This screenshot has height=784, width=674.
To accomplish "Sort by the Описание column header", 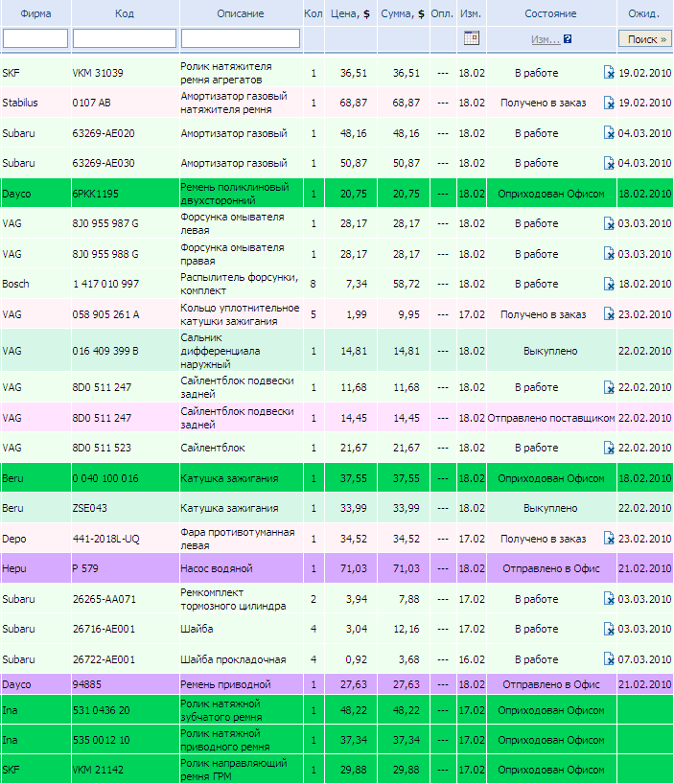I will [241, 13].
